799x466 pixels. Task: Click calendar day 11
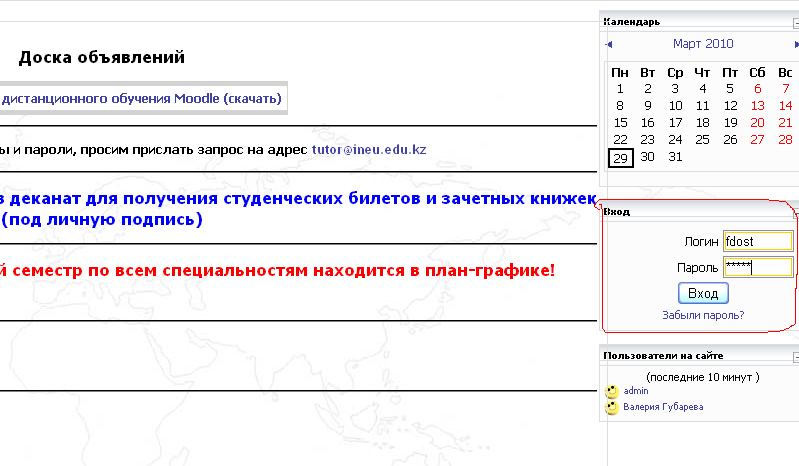pos(703,106)
